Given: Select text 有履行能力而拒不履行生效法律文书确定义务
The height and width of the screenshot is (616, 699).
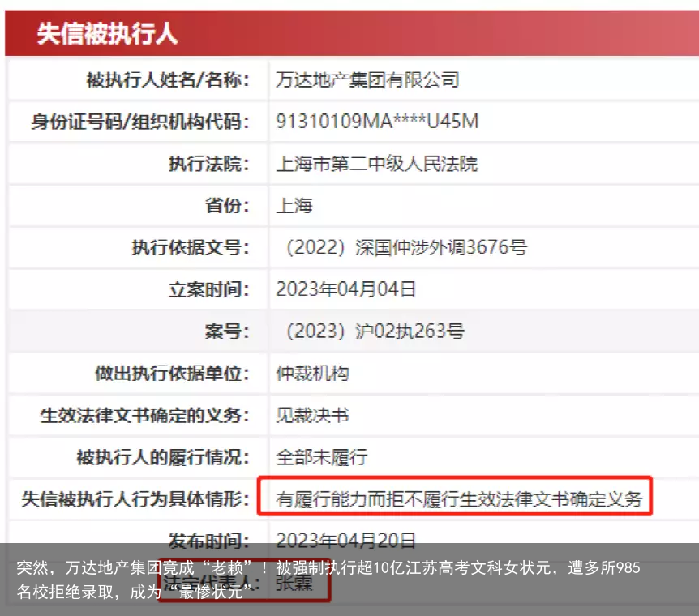Looking at the screenshot, I should (459, 498).
